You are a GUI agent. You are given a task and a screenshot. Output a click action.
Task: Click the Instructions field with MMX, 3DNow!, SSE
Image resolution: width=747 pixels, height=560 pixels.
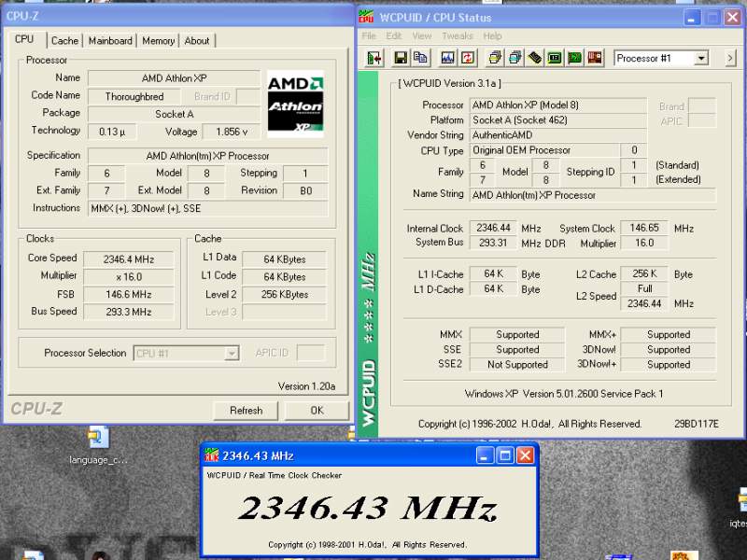click(x=208, y=208)
